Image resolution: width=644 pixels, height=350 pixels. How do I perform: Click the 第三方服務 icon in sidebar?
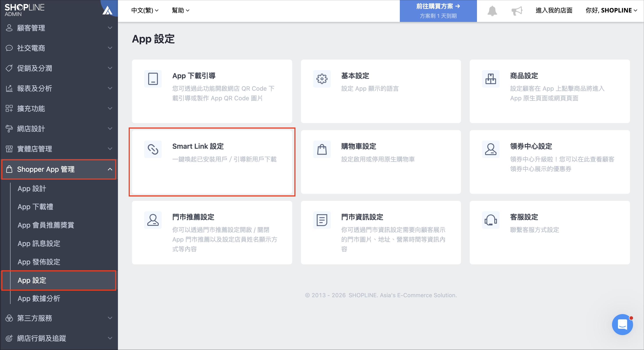point(9,318)
